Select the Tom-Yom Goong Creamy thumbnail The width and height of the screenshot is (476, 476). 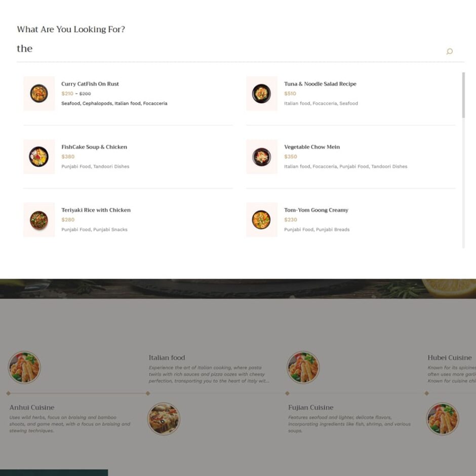(262, 220)
